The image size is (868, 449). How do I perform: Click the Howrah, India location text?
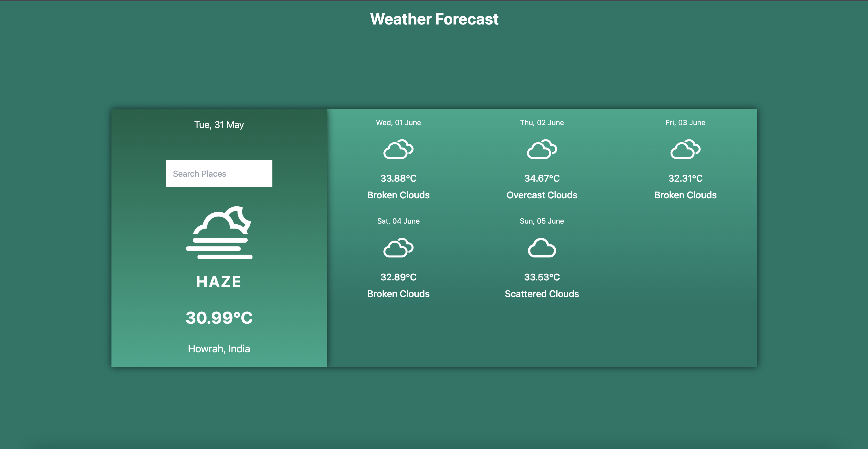[219, 349]
